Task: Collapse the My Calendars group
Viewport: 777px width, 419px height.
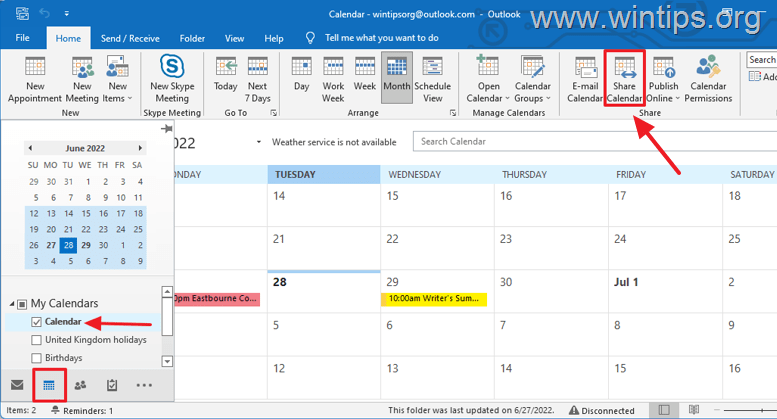Action: [x=11, y=304]
